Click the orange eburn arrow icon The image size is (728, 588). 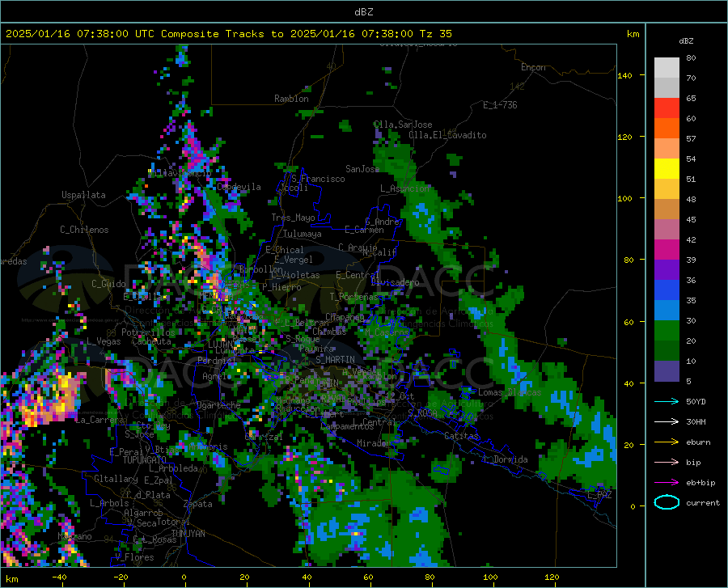coord(667,442)
